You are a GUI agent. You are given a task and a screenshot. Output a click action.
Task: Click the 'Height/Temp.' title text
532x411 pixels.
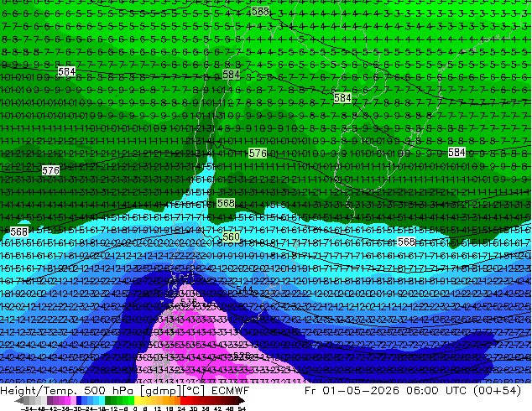38,392
